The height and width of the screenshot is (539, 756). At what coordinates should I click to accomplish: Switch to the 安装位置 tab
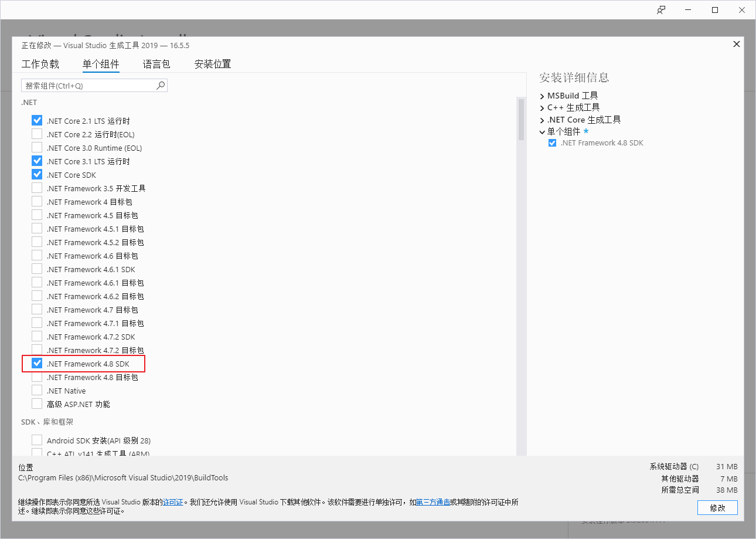point(212,64)
